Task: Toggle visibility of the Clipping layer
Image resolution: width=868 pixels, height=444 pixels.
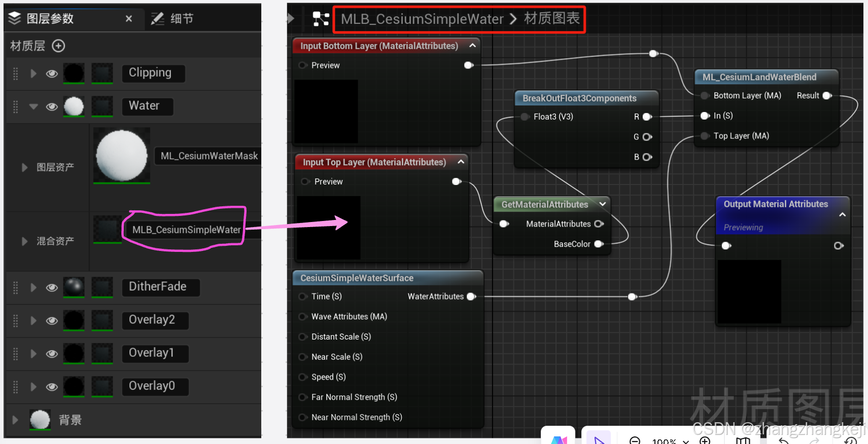Action: pyautogui.click(x=52, y=74)
